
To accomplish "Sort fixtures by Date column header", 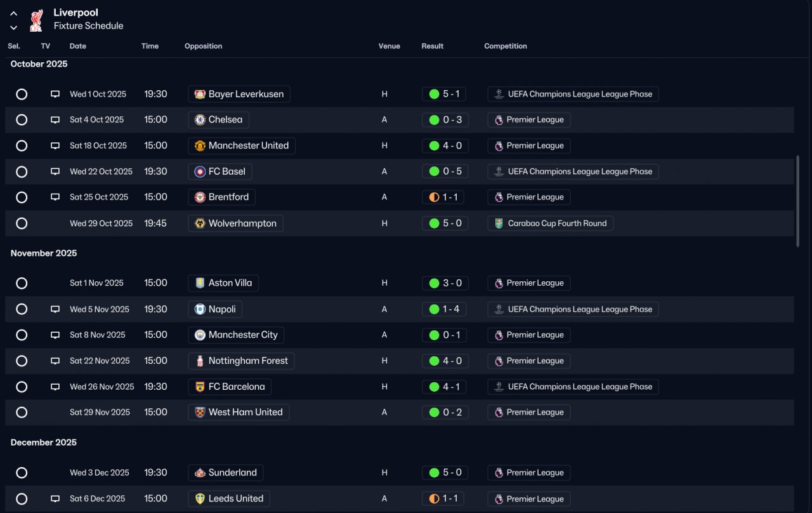I will pyautogui.click(x=78, y=46).
